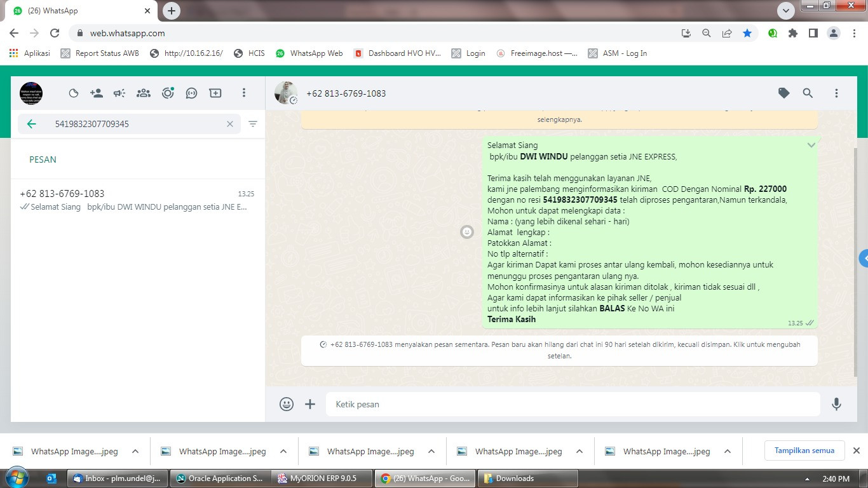Reload the page
The height and width of the screenshot is (488, 868).
coord(55,33)
